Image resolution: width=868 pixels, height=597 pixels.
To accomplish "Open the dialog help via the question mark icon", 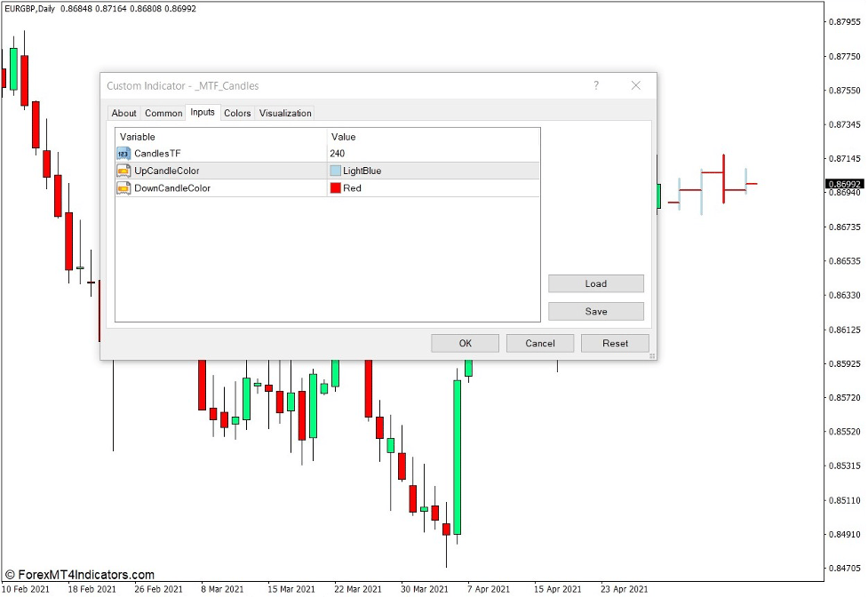I will point(596,85).
